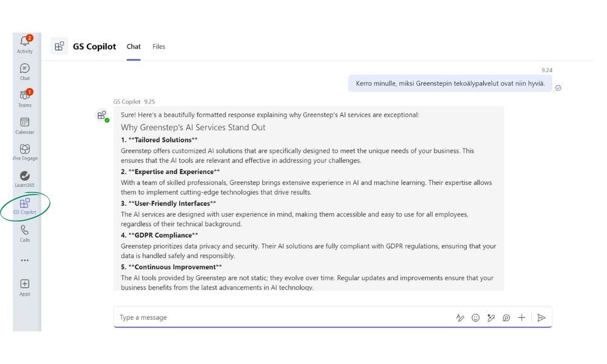Select the Chat tab
The width and height of the screenshot is (607, 364).
(134, 47)
